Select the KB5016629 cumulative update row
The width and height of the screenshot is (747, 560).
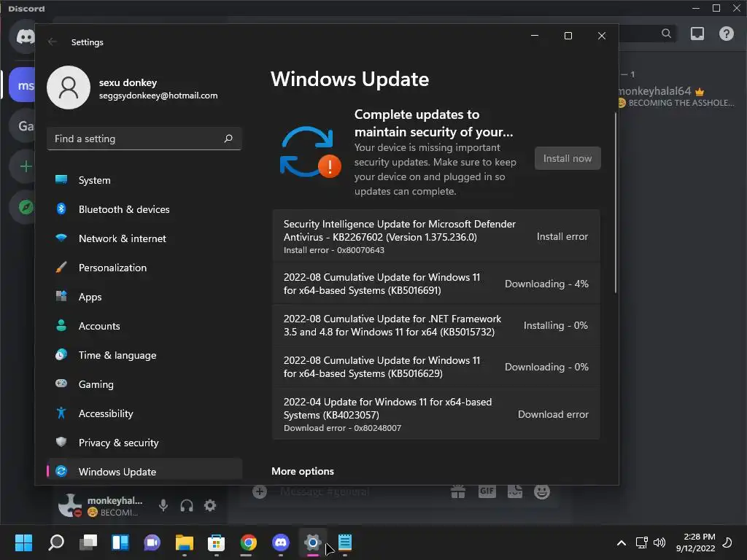click(436, 367)
